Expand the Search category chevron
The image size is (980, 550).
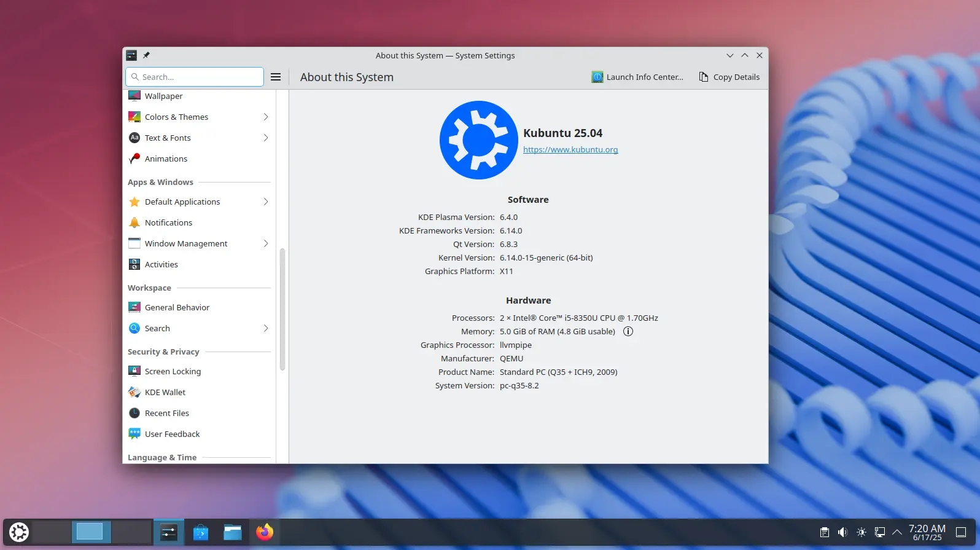[266, 328]
